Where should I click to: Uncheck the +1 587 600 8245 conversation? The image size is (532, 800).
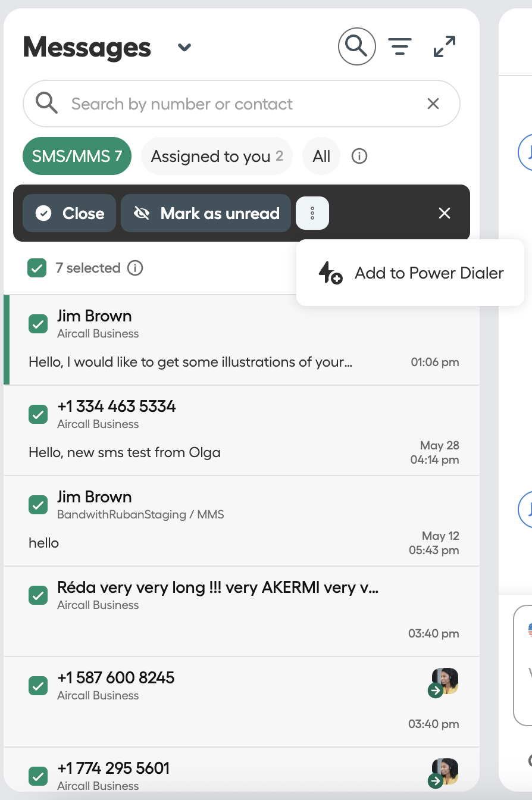(38, 686)
